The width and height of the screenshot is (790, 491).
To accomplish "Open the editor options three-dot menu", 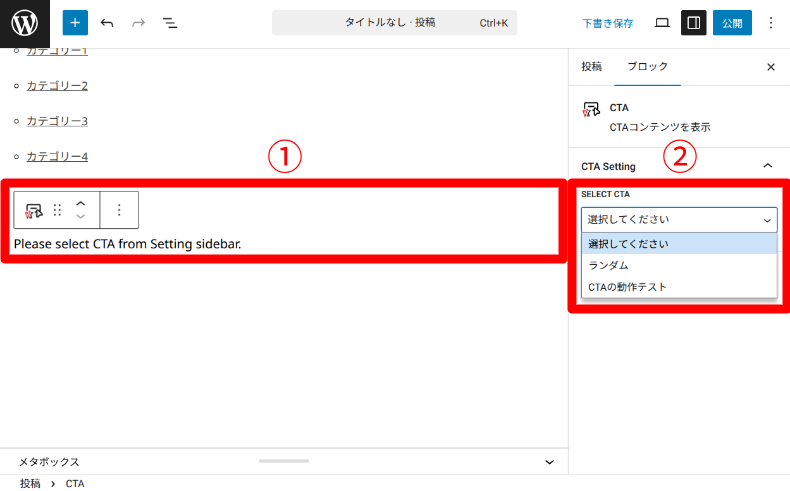I will [770, 23].
